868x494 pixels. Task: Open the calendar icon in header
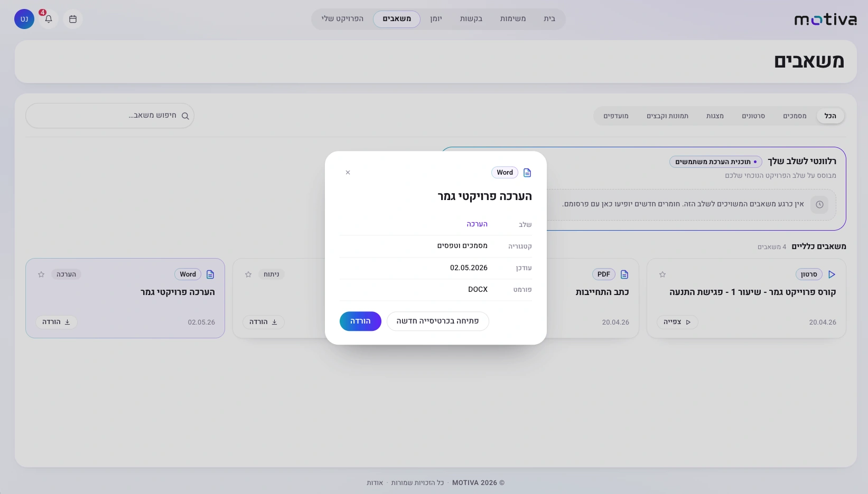pyautogui.click(x=73, y=19)
